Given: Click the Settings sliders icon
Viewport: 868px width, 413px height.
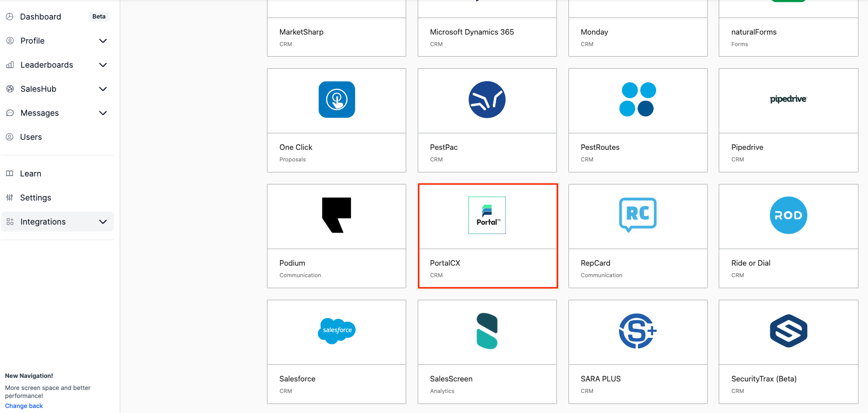Looking at the screenshot, I should tap(10, 197).
